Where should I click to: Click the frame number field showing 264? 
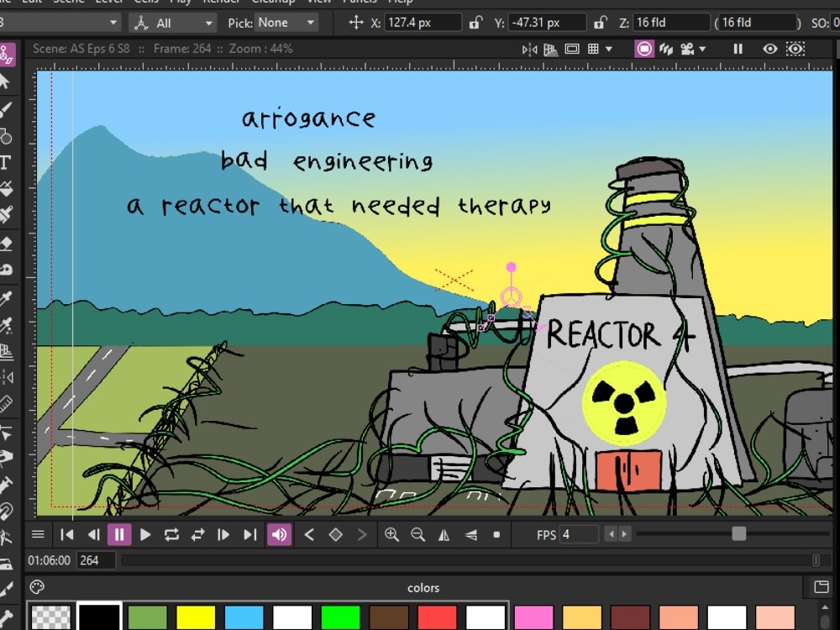(x=96, y=560)
